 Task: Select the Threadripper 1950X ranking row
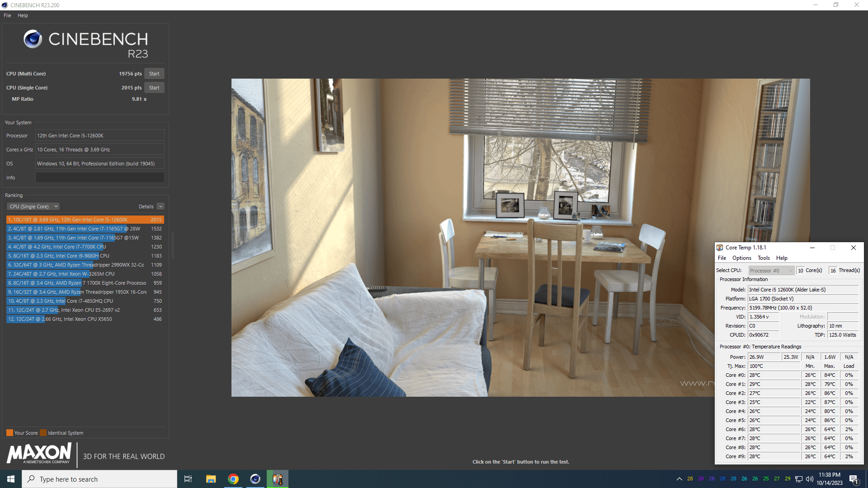coord(85,292)
